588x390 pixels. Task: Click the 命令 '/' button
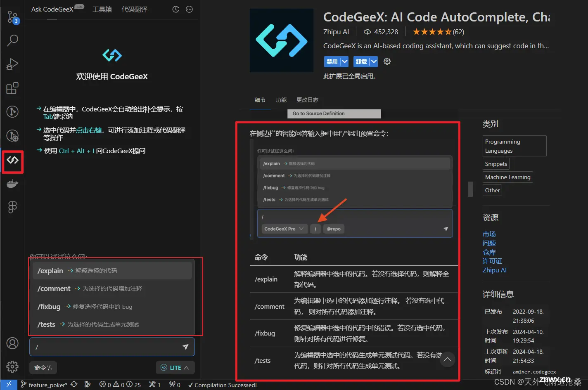[x=43, y=368]
